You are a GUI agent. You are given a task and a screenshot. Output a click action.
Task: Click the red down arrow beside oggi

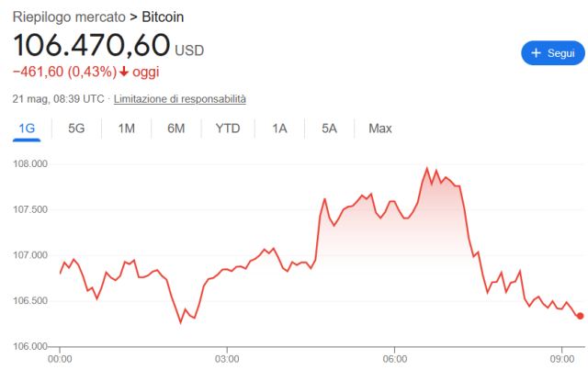point(124,72)
